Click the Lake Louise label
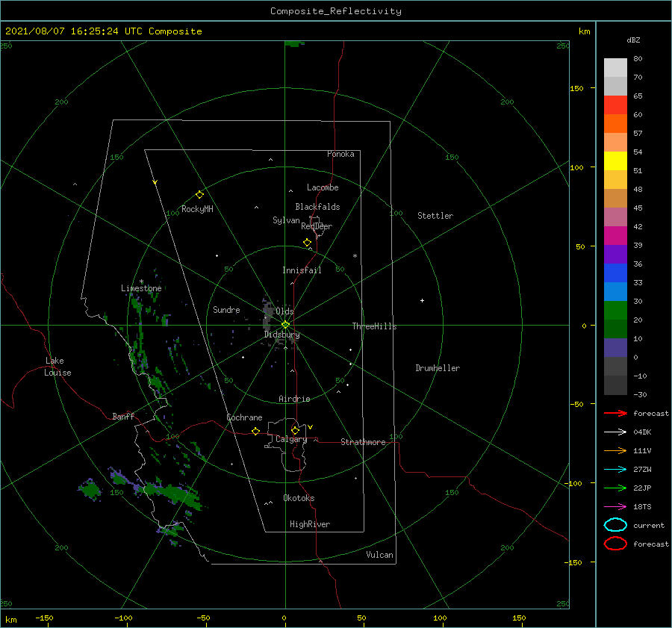 tap(57, 367)
